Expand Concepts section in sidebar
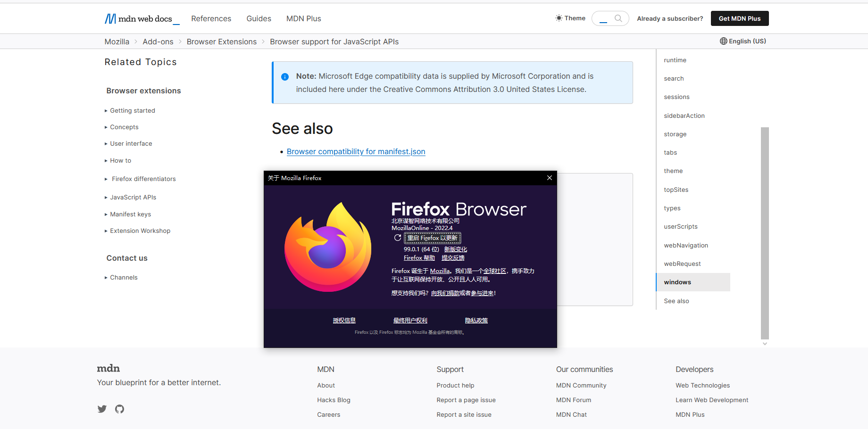Image resolution: width=868 pixels, height=429 pixels. pos(122,127)
